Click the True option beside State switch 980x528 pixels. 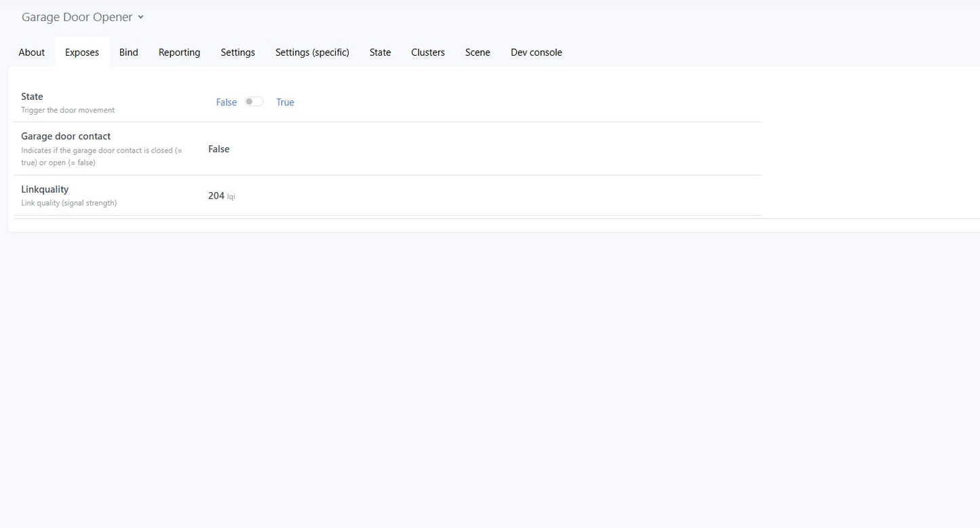pyautogui.click(x=285, y=102)
